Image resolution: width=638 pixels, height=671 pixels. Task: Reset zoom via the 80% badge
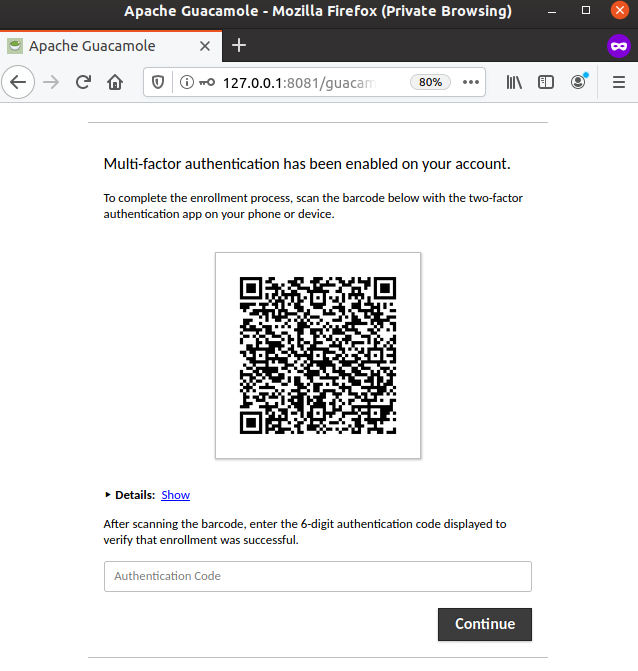tap(430, 82)
